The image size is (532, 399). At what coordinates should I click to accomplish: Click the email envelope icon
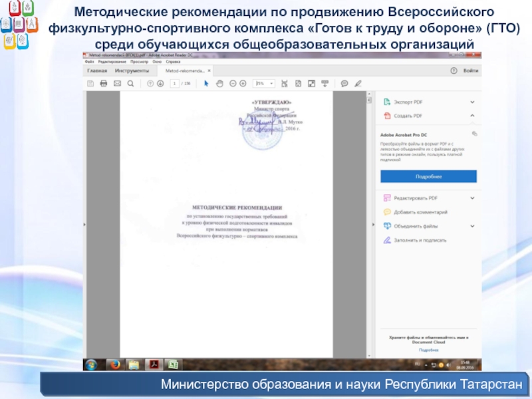point(117,83)
